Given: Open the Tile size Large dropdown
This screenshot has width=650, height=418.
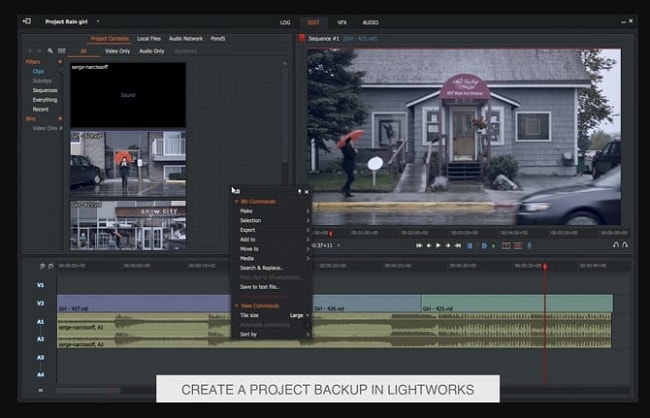Looking at the screenshot, I should pos(299,316).
